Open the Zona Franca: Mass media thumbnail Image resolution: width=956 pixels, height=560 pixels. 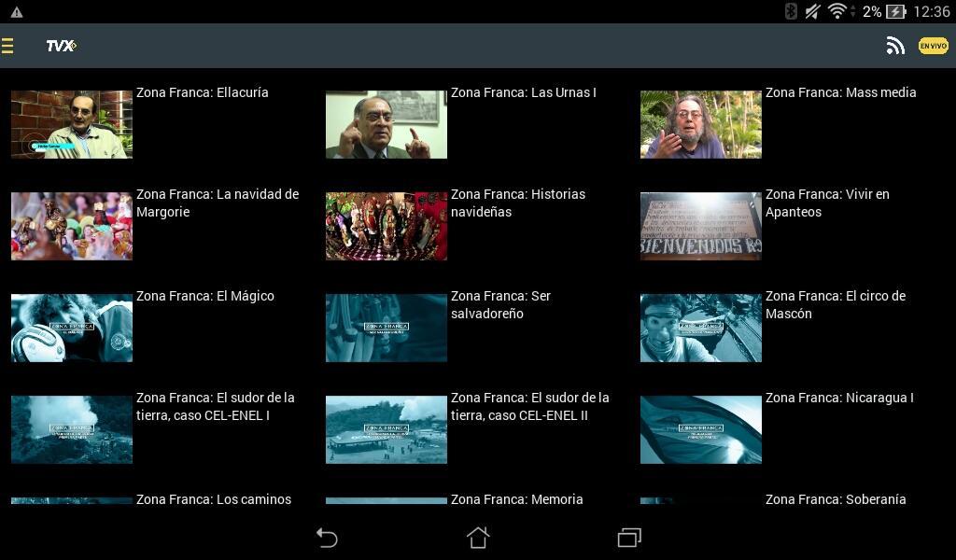click(701, 124)
